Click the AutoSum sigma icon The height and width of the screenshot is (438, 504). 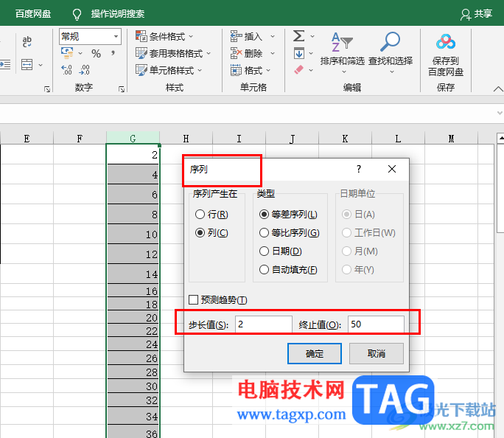tap(298, 36)
